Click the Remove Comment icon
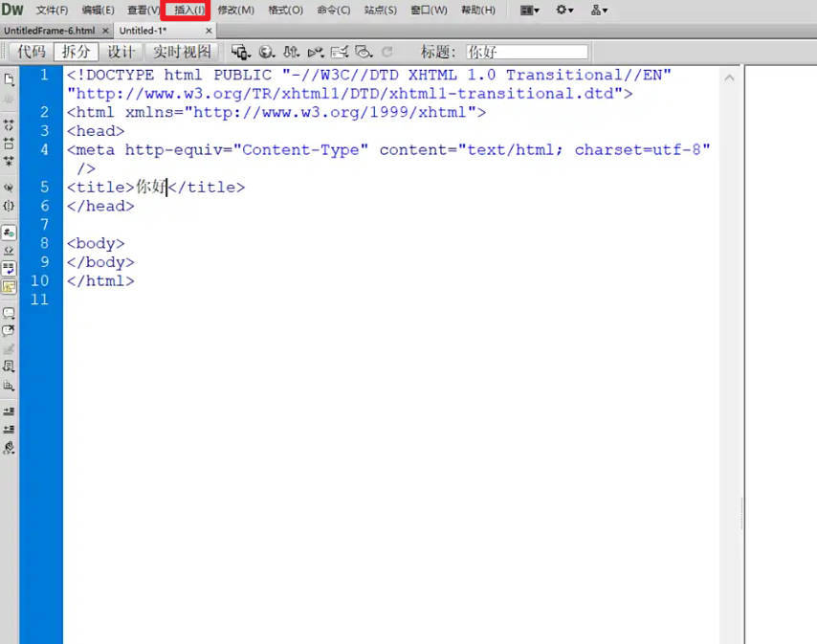The image size is (817, 644). [9, 330]
